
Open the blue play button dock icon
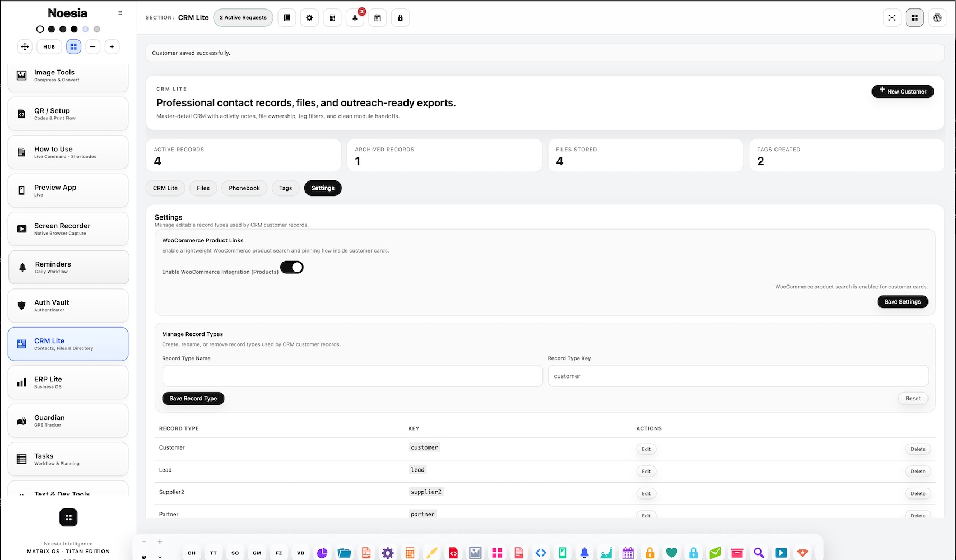(x=781, y=553)
